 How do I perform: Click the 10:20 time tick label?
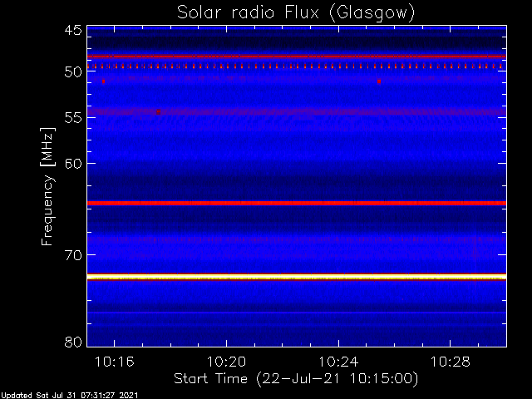[x=226, y=362]
